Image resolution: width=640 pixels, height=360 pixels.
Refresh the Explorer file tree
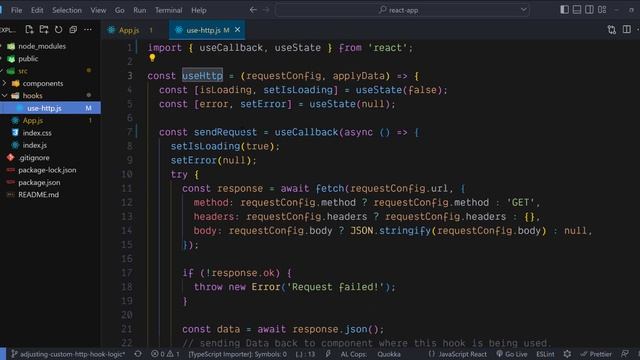click(58, 29)
